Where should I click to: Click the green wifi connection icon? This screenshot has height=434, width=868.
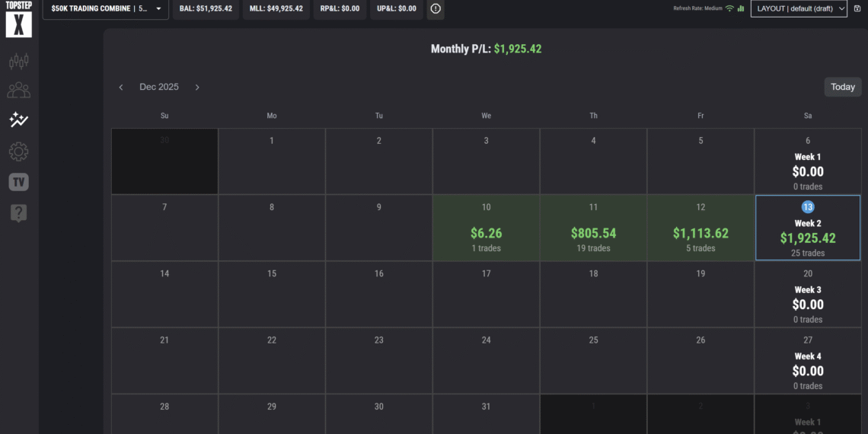tap(729, 8)
